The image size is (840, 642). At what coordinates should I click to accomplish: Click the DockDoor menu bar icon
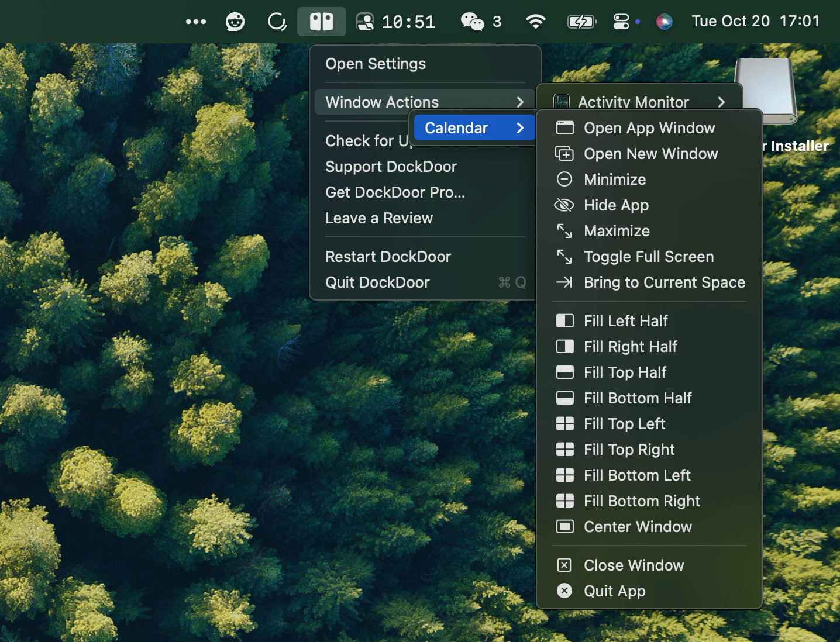(x=321, y=22)
